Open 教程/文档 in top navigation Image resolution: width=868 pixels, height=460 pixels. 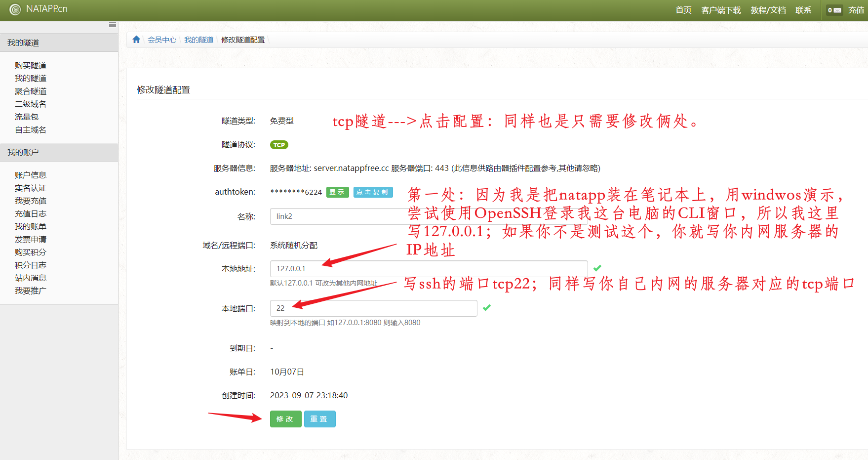click(768, 10)
